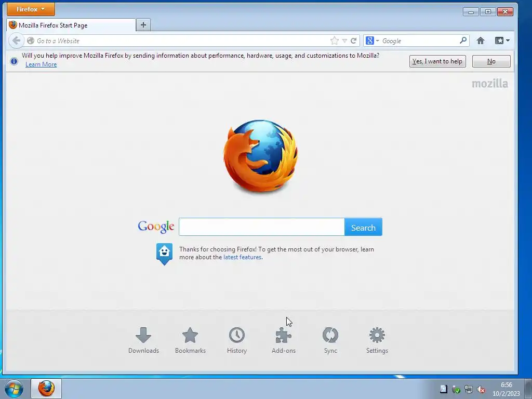Viewport: 532px width, 399px height.
Task: Click the network tray icon
Action: pyautogui.click(x=469, y=390)
